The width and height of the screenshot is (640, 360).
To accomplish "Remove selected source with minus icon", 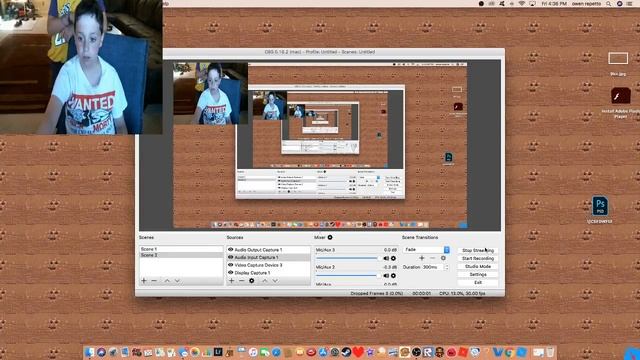I will click(241, 280).
